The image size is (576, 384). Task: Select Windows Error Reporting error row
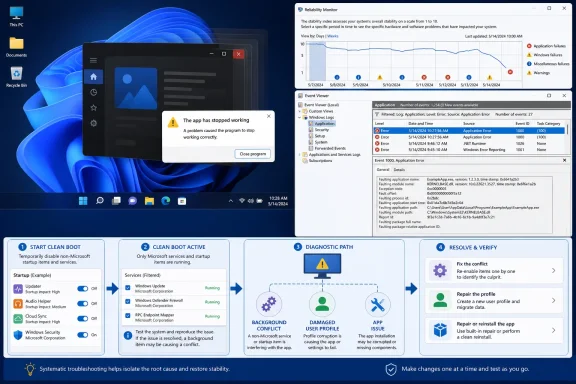point(469,150)
